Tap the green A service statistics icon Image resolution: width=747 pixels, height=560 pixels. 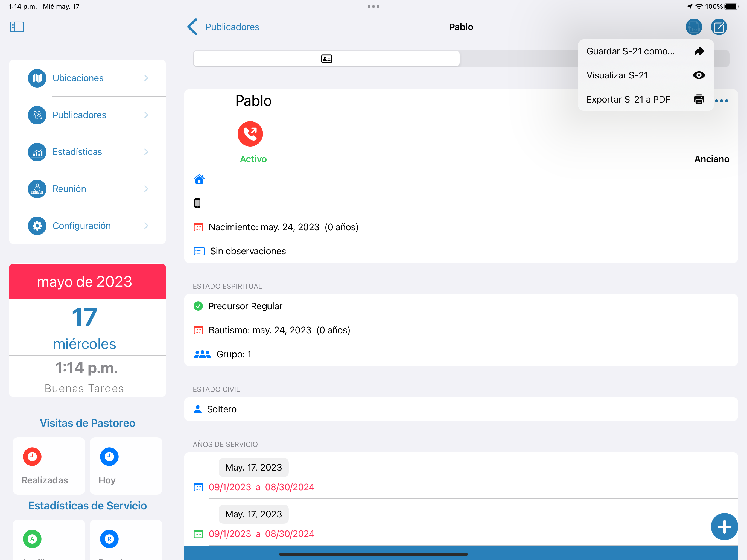click(x=32, y=539)
